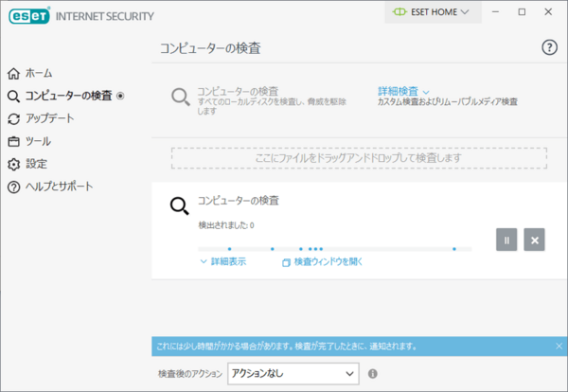
Task: Open the アクションなし combo box
Action: pyautogui.click(x=293, y=373)
